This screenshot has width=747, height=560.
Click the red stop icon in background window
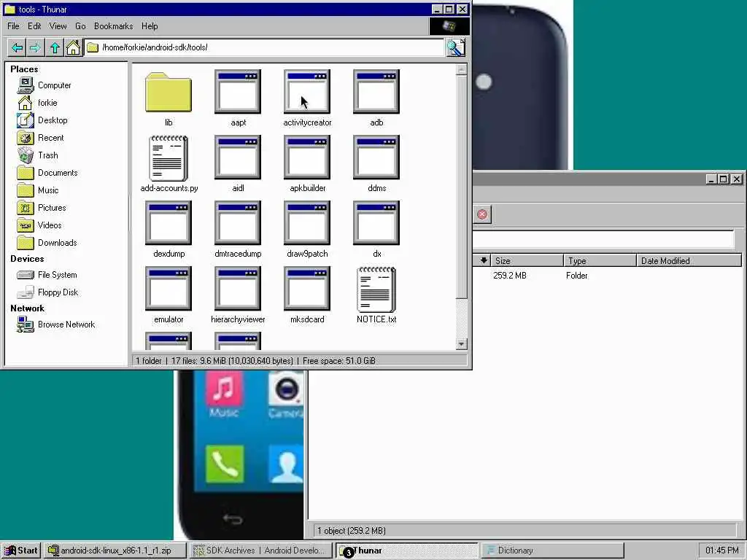pyautogui.click(x=482, y=214)
